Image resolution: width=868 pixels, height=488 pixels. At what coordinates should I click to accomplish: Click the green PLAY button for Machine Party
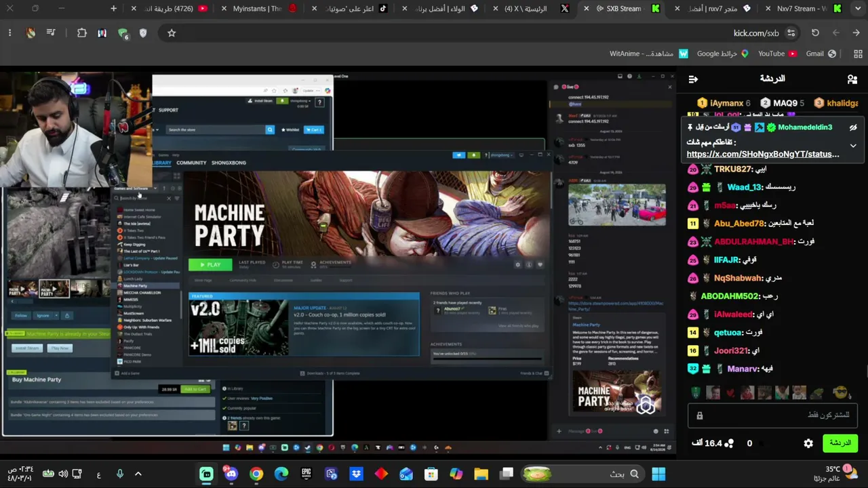(x=211, y=264)
